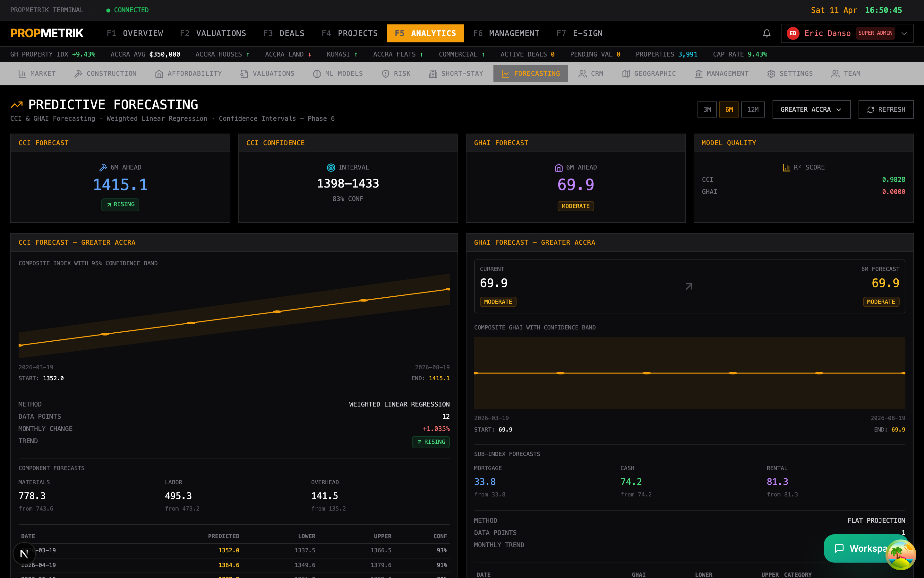The width and height of the screenshot is (924, 578).
Task: Click the Forecasting sub-tab
Action: [x=530, y=74]
